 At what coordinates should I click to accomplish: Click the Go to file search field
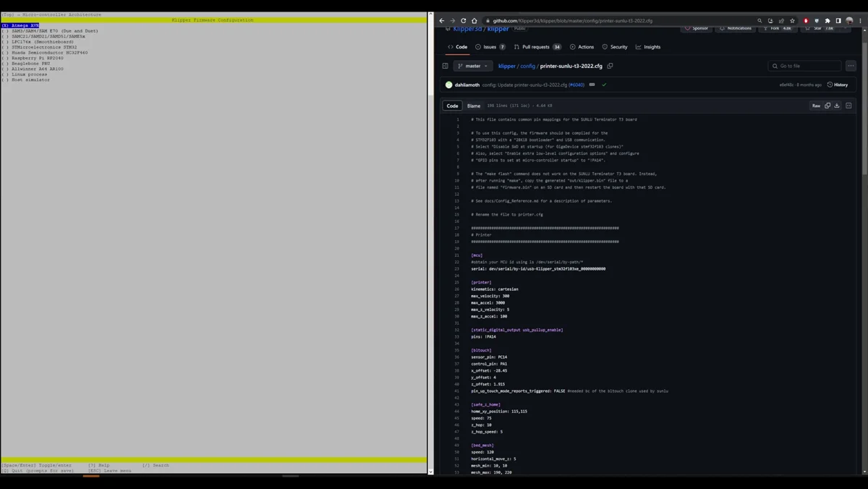pyautogui.click(x=804, y=66)
